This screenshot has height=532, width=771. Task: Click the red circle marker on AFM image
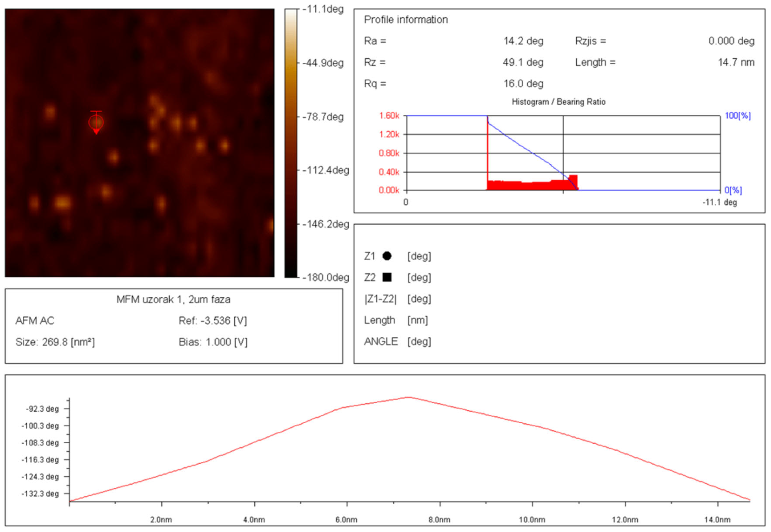pos(96,122)
